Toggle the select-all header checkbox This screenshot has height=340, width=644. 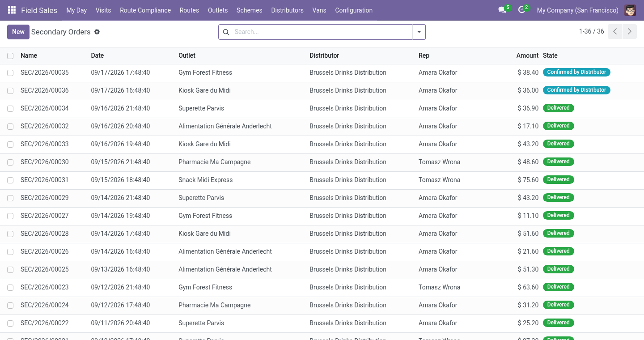click(10, 56)
